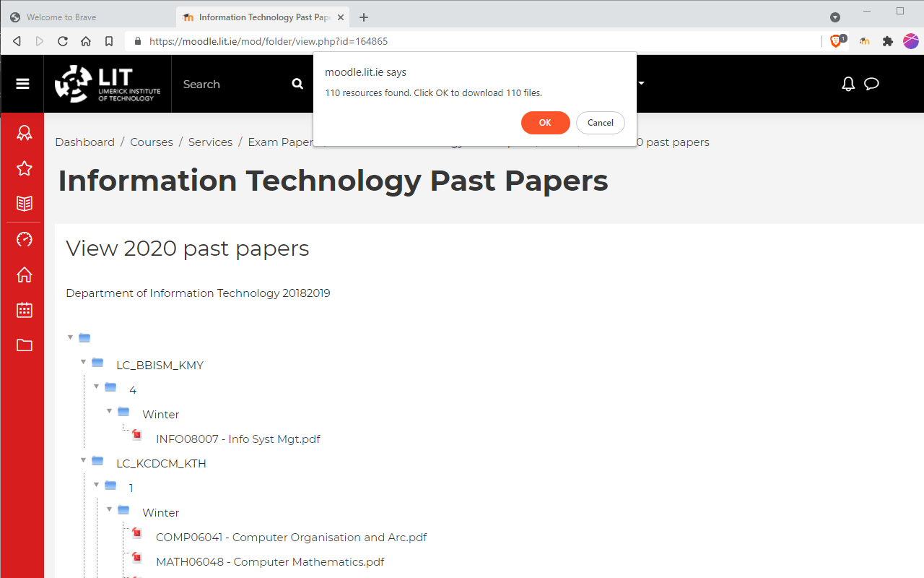The image size is (924, 578).
Task: Open private files via the folder icon
Action: tap(24, 345)
